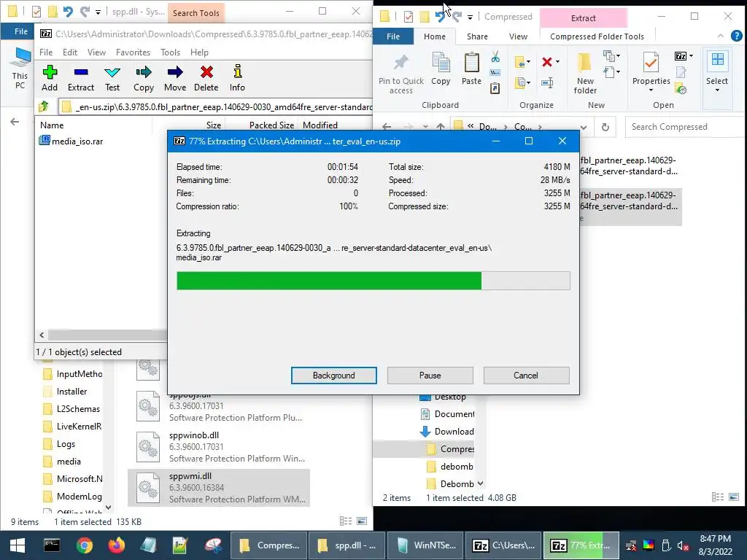Click the Move icon in 7-Zip toolbar

tap(175, 72)
